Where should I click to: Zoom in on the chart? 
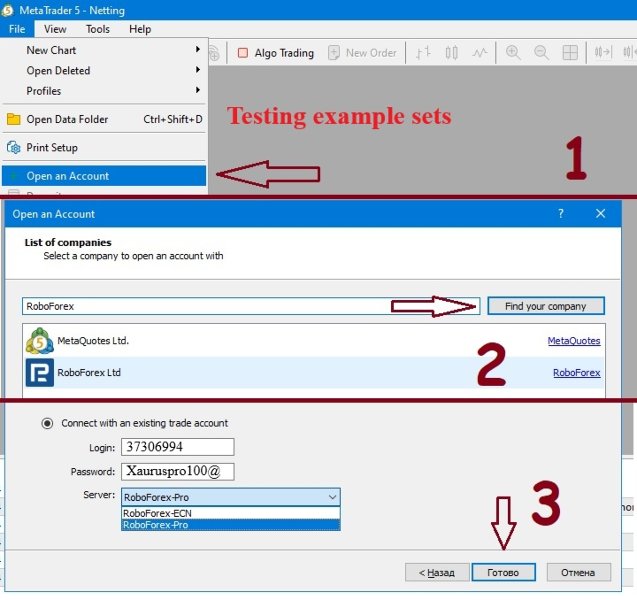pyautogui.click(x=513, y=52)
